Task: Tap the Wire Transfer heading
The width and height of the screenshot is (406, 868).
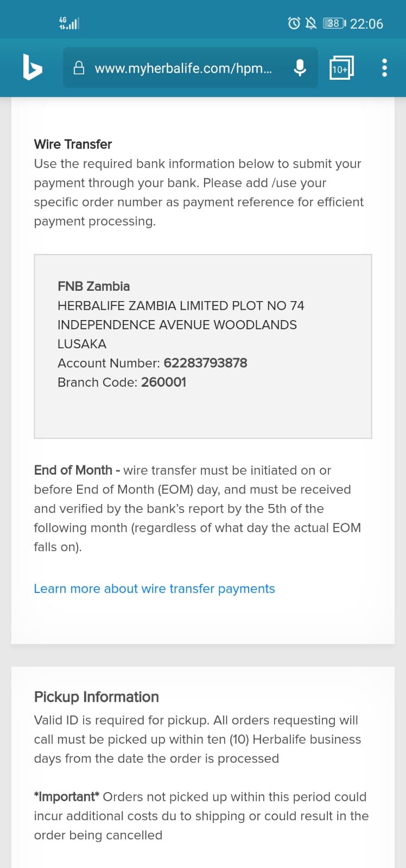Action: (x=73, y=144)
